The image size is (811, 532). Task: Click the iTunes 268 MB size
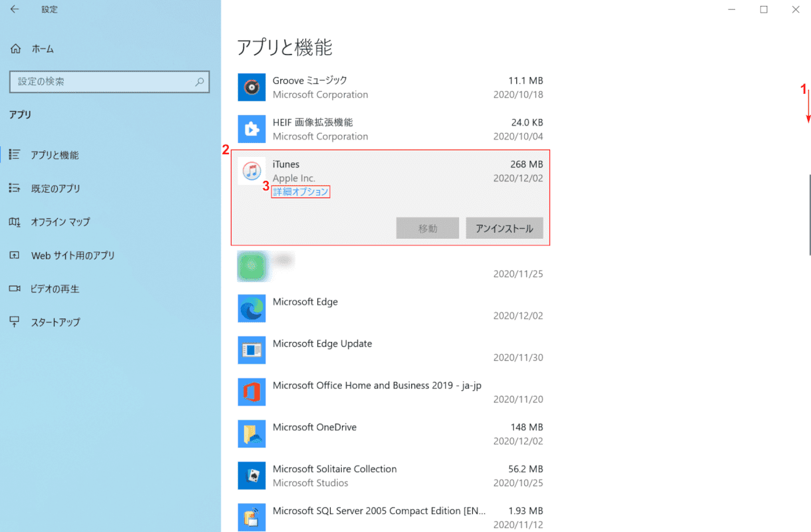tap(526, 164)
